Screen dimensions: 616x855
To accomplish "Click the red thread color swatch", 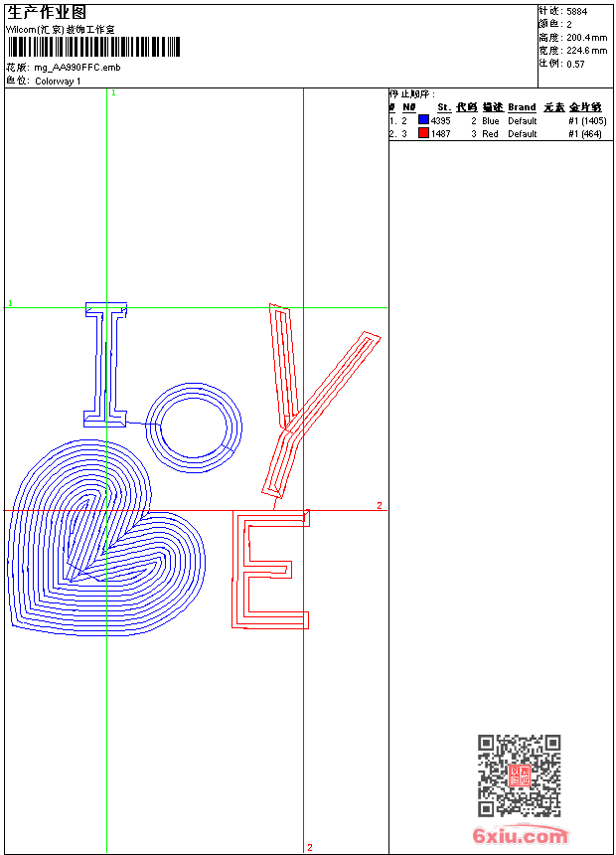I will (423, 133).
